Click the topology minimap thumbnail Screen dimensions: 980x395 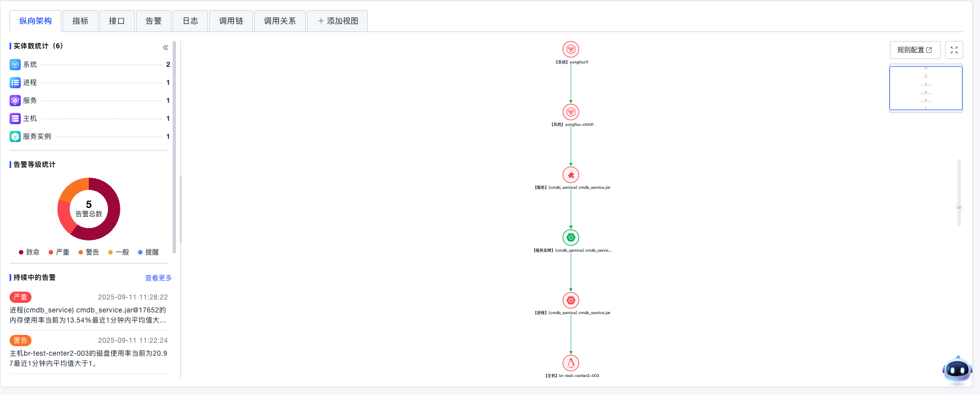(x=925, y=88)
